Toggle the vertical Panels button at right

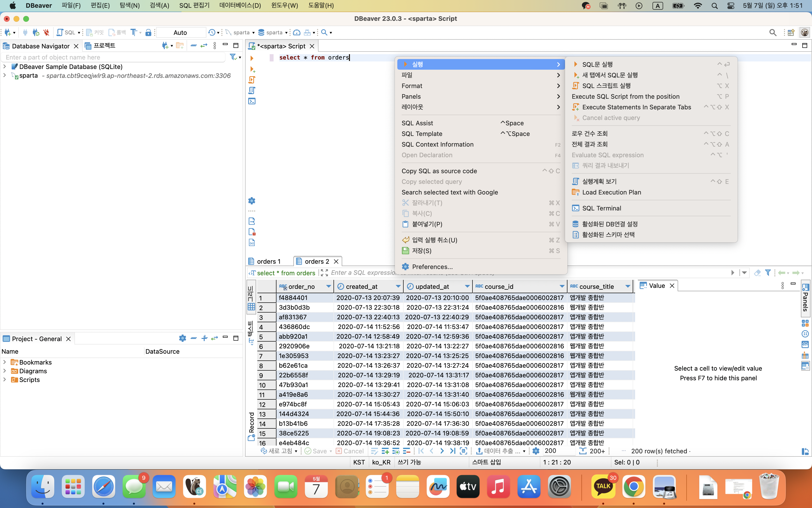pos(805,298)
